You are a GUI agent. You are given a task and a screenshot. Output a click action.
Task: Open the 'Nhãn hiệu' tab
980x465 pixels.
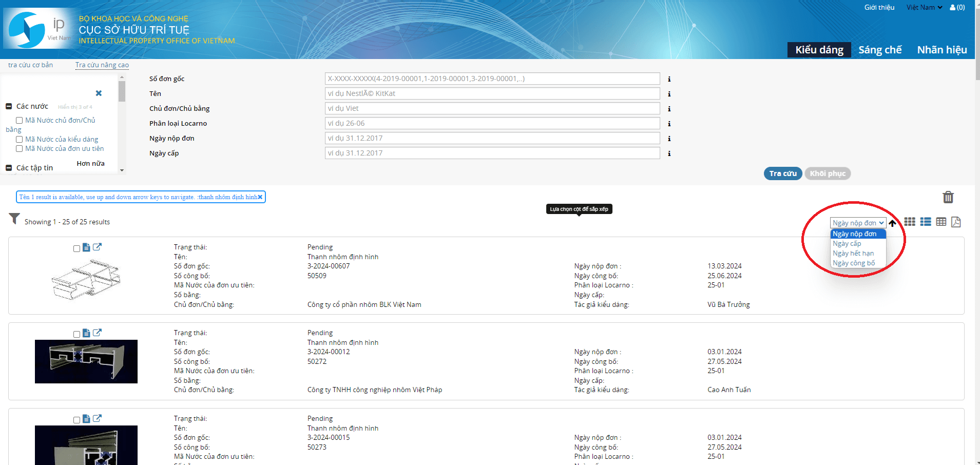941,50
